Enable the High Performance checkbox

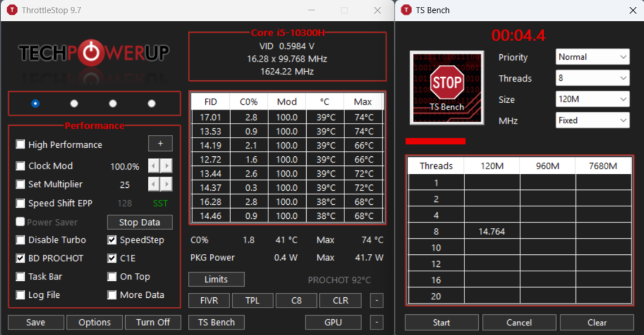pyautogui.click(x=20, y=144)
